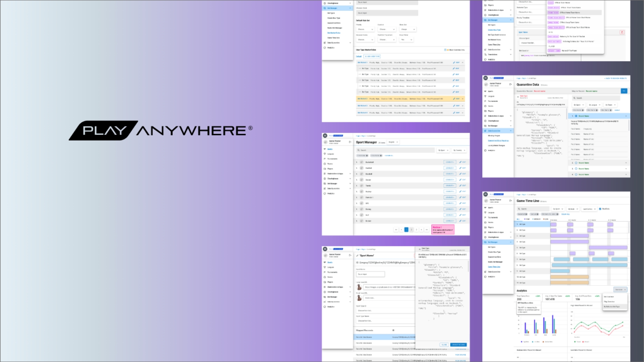644x362 pixels.
Task: Select Medium priority tab in Game Time Line
Action: [536, 219]
